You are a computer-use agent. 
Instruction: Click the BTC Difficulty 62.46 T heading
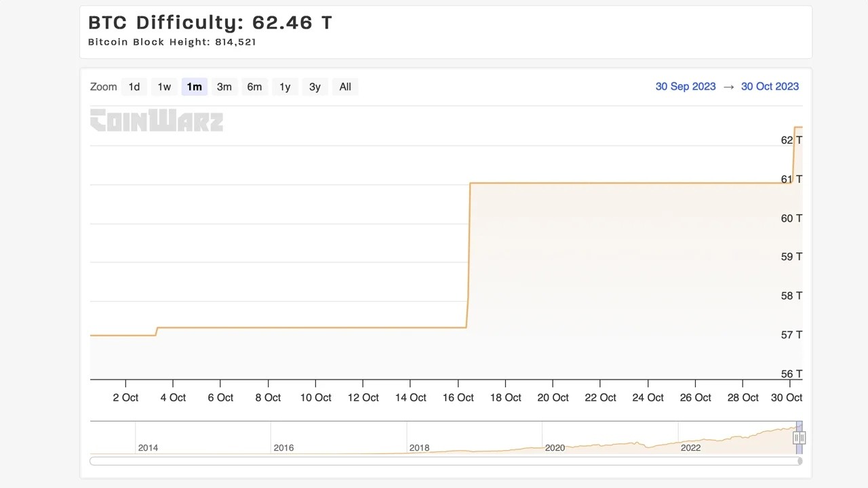210,22
